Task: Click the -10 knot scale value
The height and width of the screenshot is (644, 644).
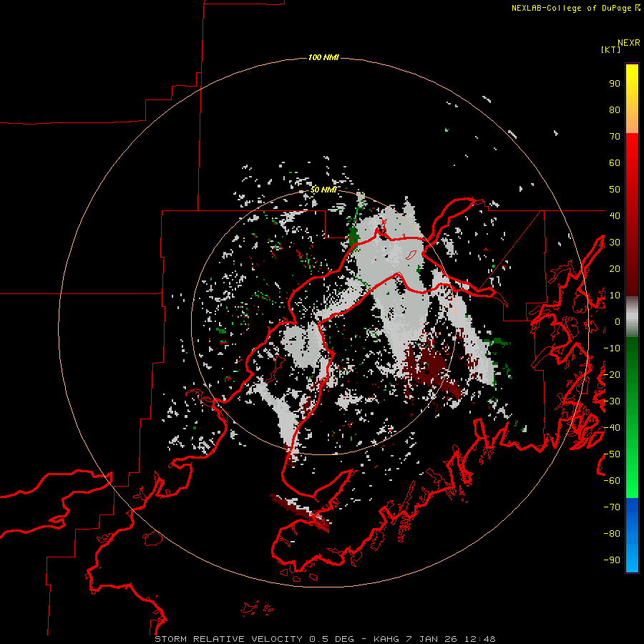Action: click(612, 348)
